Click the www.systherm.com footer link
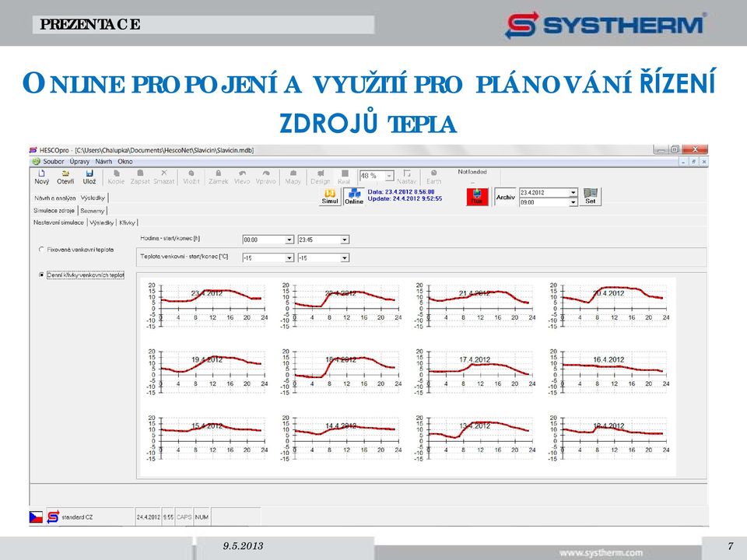Screen dimensions: 747x560 tap(601, 553)
